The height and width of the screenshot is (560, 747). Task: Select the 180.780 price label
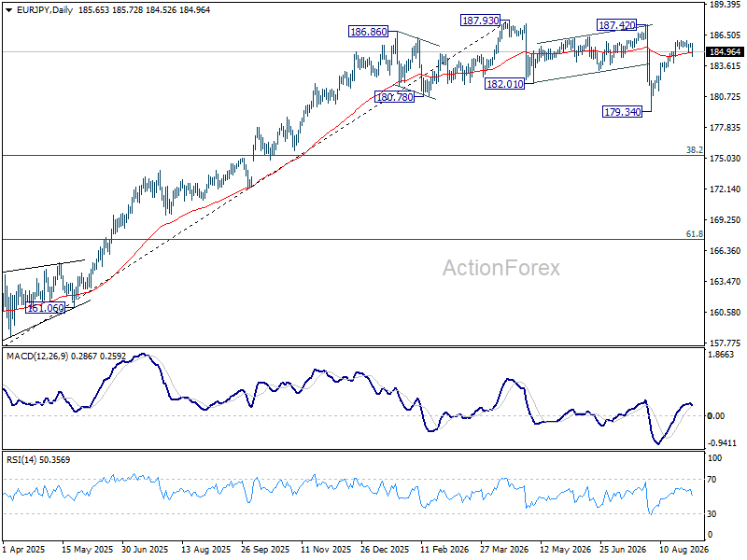pos(394,97)
